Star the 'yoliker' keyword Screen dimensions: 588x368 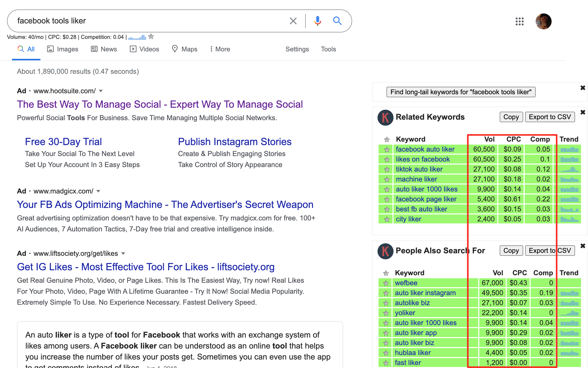[386, 313]
